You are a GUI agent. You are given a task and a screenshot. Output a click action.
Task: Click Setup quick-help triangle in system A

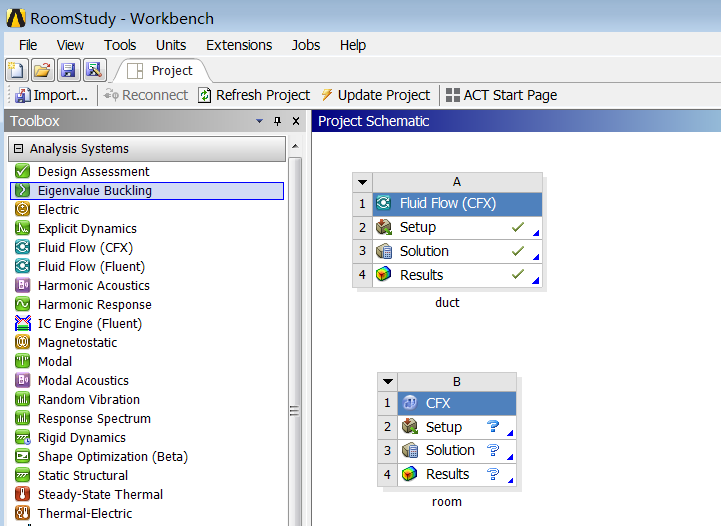536,233
